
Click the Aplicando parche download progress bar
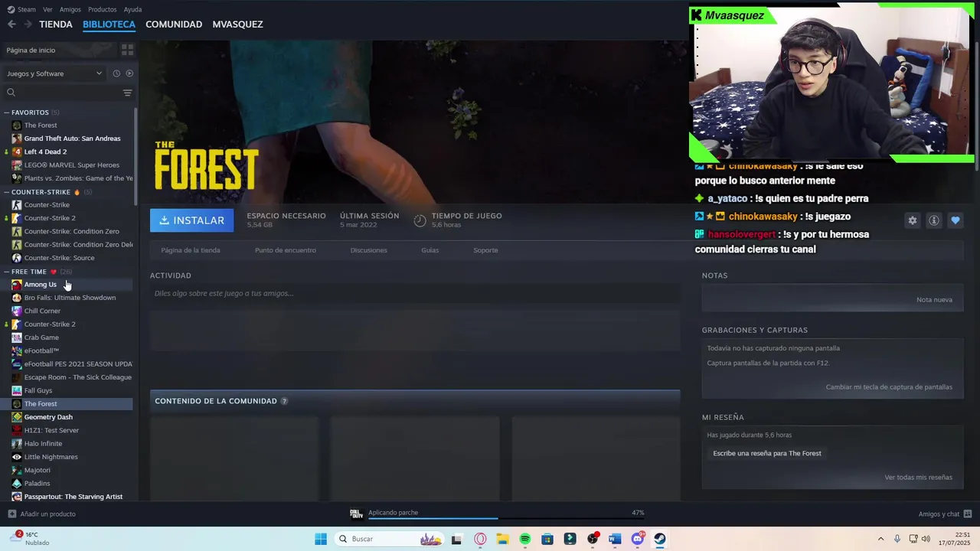(506, 518)
